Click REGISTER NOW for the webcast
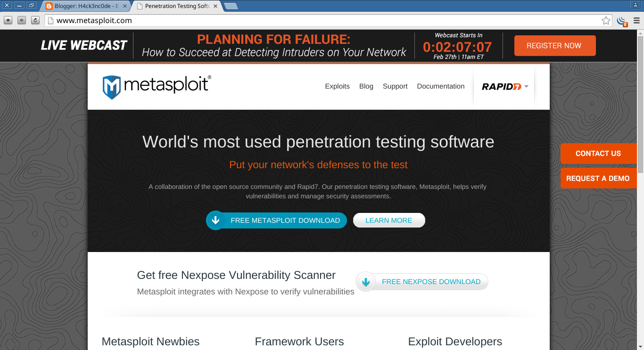Screen dimensions: 644x350 pyautogui.click(x=555, y=46)
